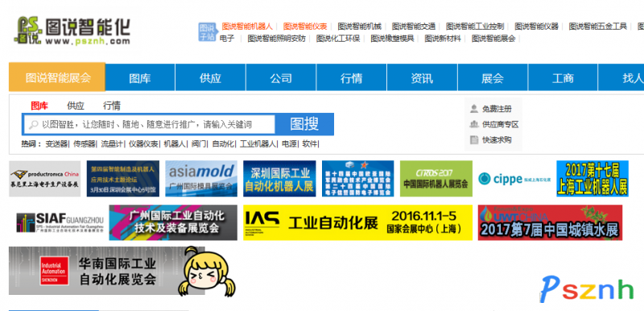
Task: Click the hot keyword 传感器
Action: [84, 144]
